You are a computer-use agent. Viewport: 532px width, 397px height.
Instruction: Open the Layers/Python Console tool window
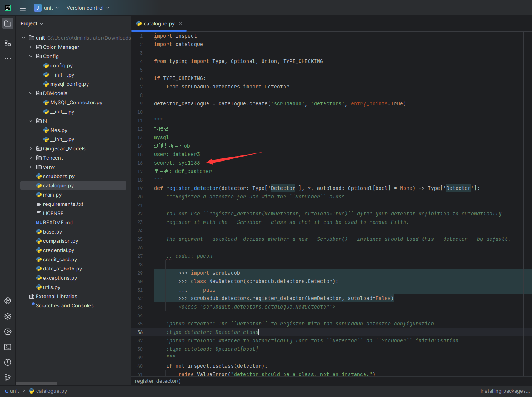tap(8, 316)
